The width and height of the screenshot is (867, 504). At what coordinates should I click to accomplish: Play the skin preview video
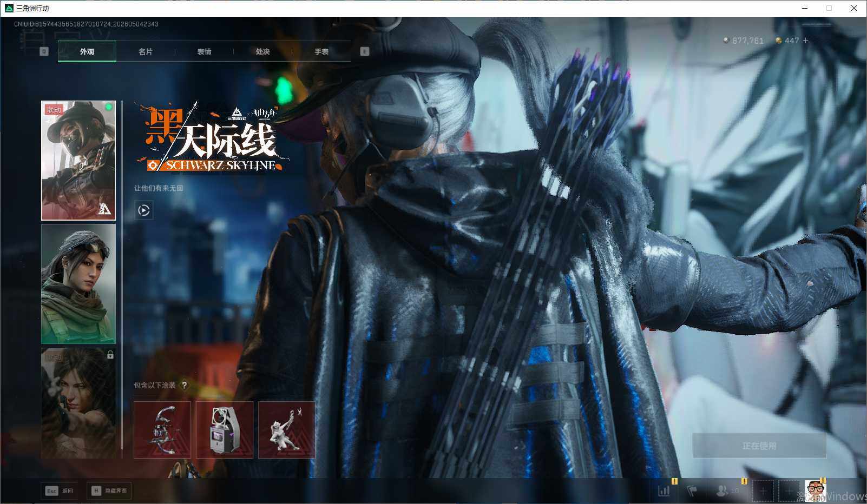[144, 210]
